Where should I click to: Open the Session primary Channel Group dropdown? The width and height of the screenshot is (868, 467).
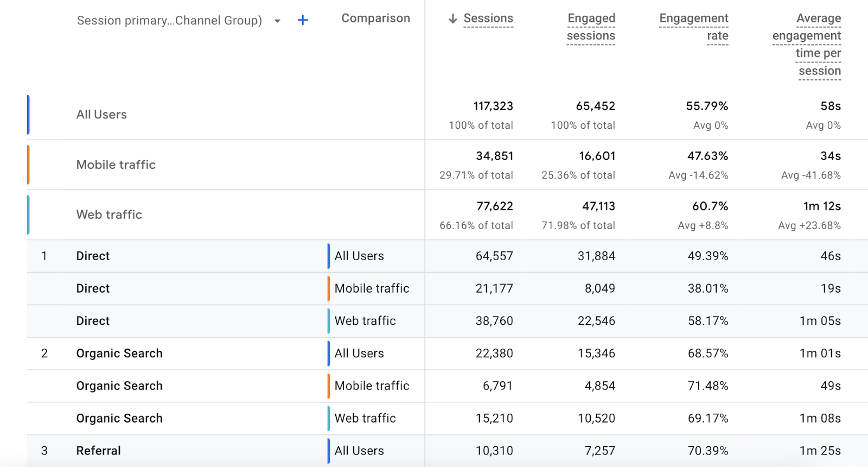[169, 21]
